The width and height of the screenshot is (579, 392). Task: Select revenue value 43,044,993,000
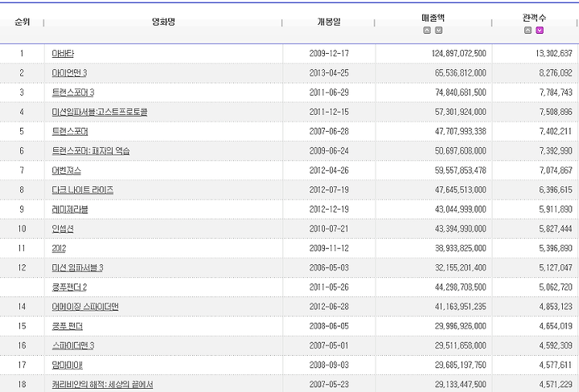(461, 210)
